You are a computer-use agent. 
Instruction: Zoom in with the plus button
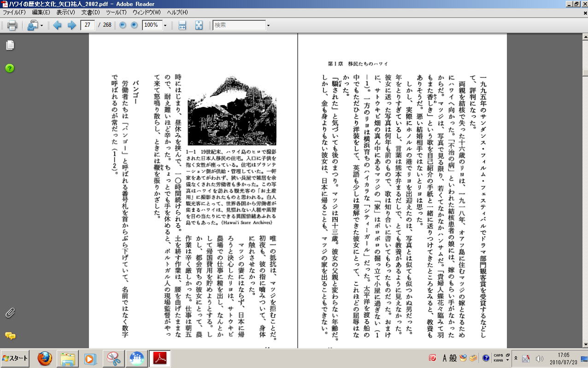[134, 25]
